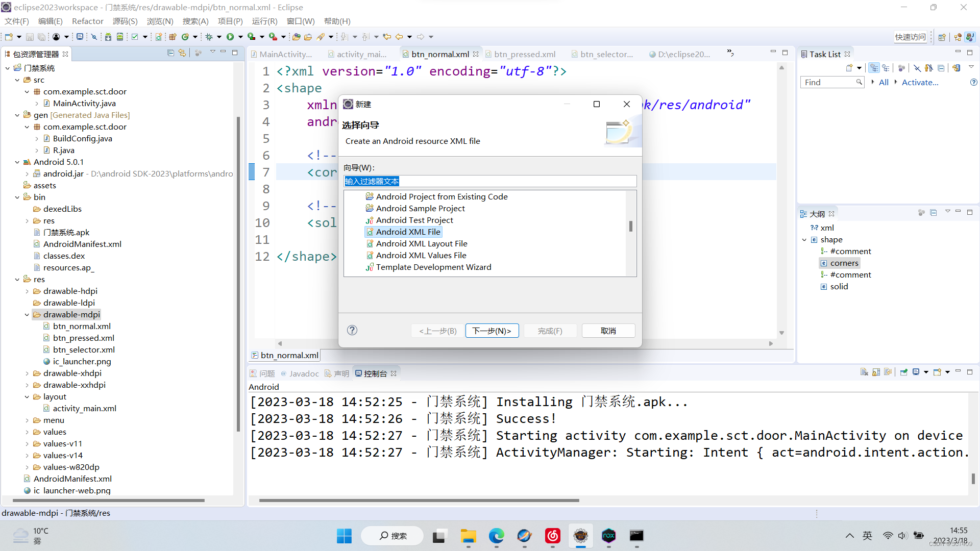Open the Run button dropdown arrow
Screen dimensions: 980x551
[x=240, y=37]
